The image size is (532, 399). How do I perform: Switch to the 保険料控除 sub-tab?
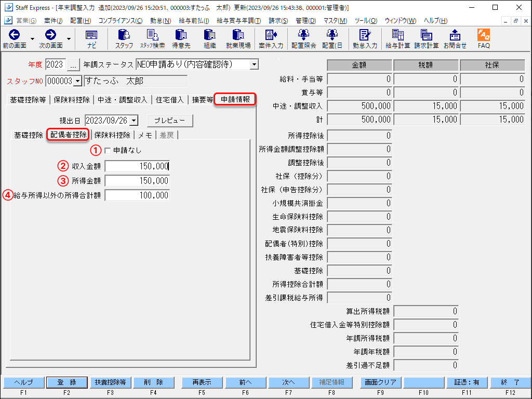coord(112,135)
